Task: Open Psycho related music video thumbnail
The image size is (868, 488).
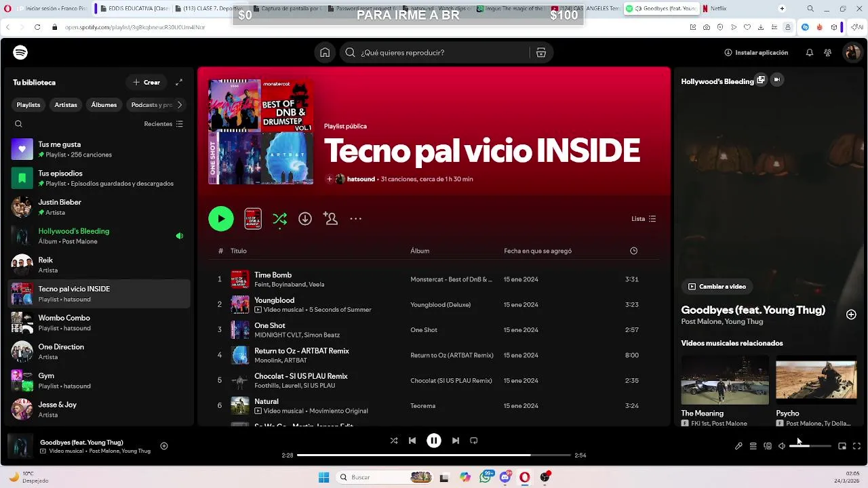Action: [816, 380]
